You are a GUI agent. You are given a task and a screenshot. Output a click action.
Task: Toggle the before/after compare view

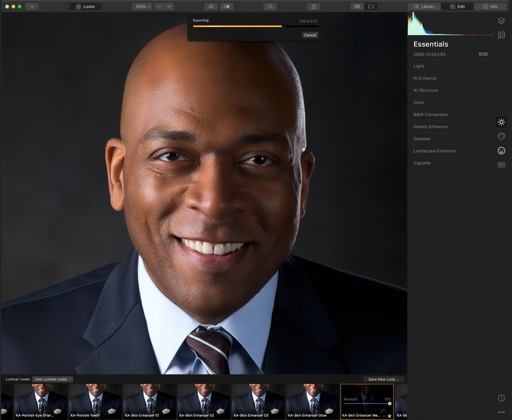click(x=226, y=7)
